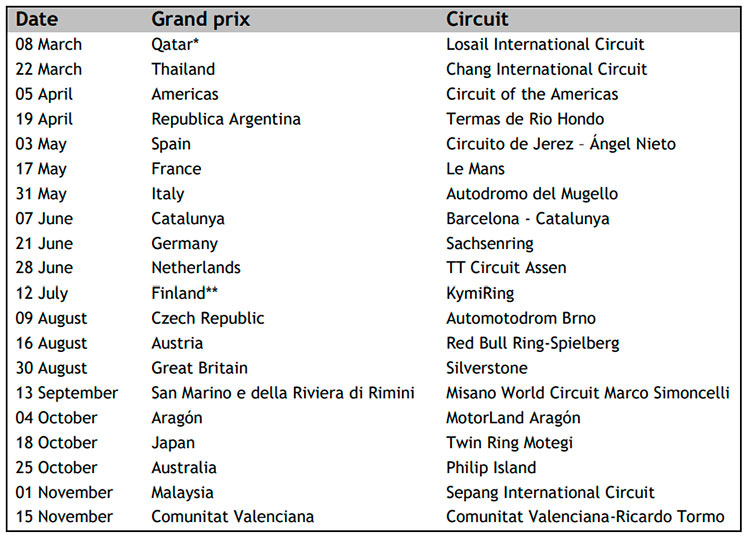Click Circuito de Jerez - Ángel Nieto
The image size is (745, 537).
coord(561,144)
